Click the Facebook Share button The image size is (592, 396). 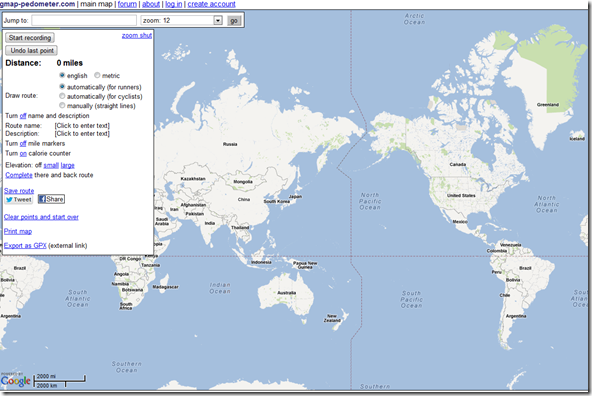(51, 199)
